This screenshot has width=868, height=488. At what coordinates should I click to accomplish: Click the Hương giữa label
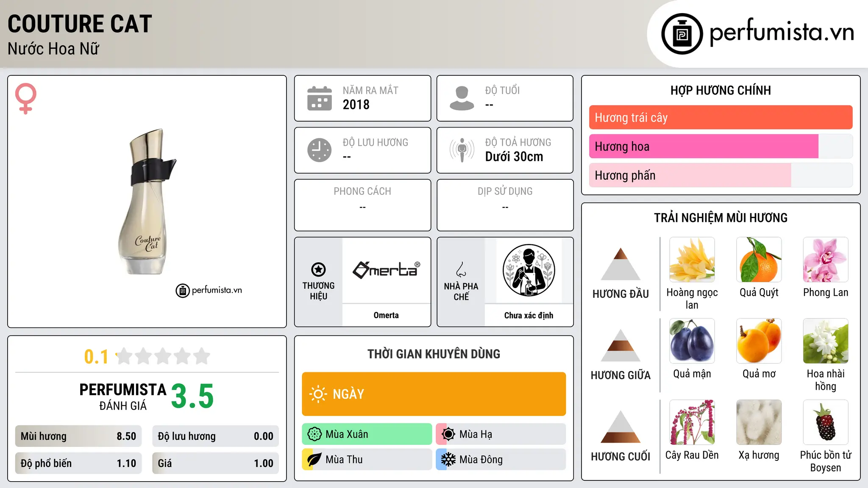pos(620,375)
